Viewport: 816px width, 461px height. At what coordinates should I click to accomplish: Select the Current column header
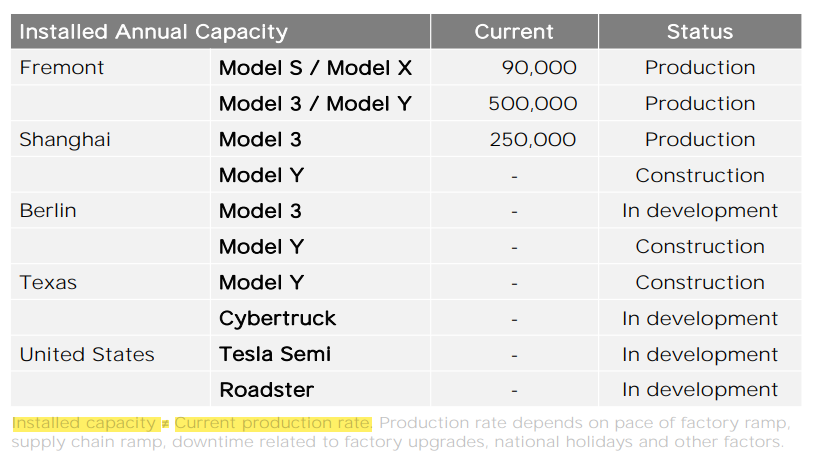click(514, 32)
